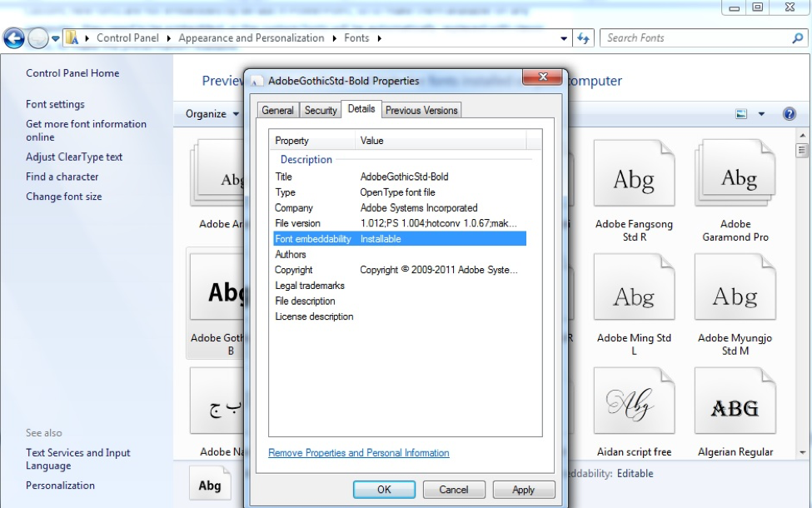Open Control Panel Home link

[x=72, y=73]
